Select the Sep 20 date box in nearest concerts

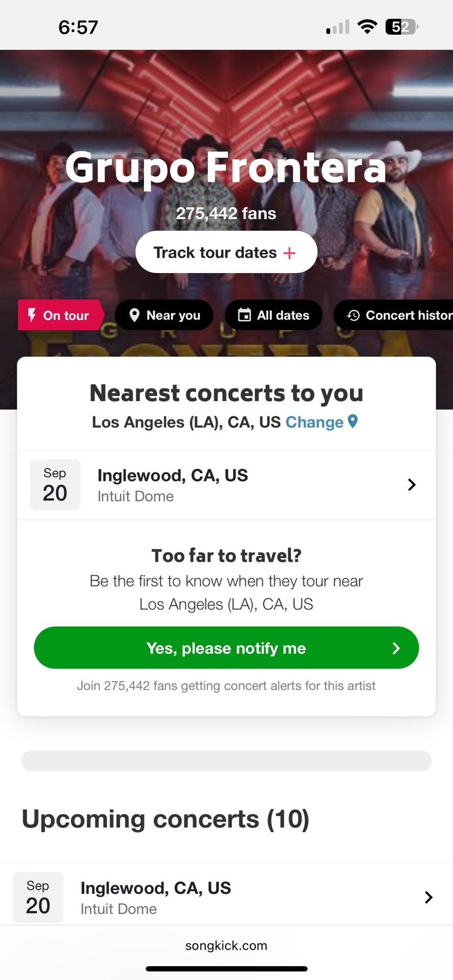pos(55,484)
